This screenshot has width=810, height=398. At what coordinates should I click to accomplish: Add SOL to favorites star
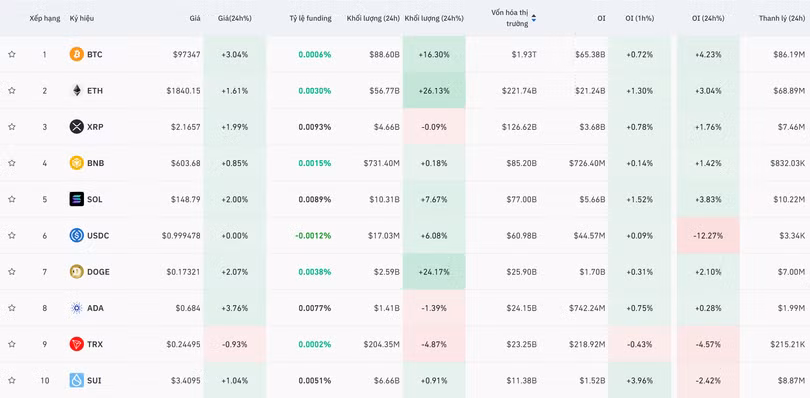[x=12, y=199]
